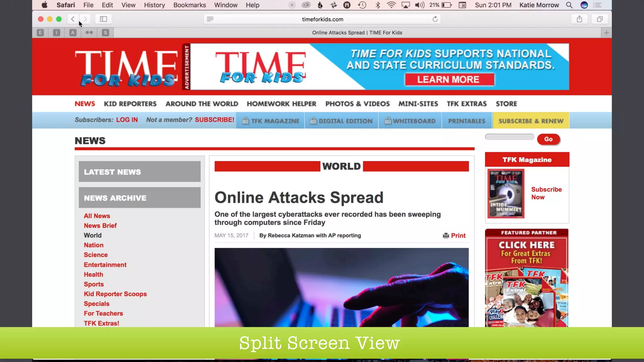Screen dimensions: 644x362
Task: Open the locked TFK MAGAZINE tab
Action: point(271,121)
